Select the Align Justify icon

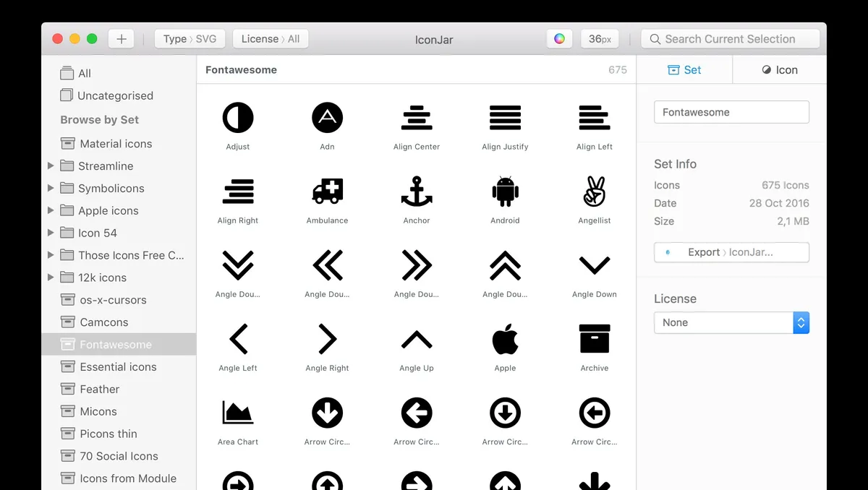pyautogui.click(x=505, y=117)
